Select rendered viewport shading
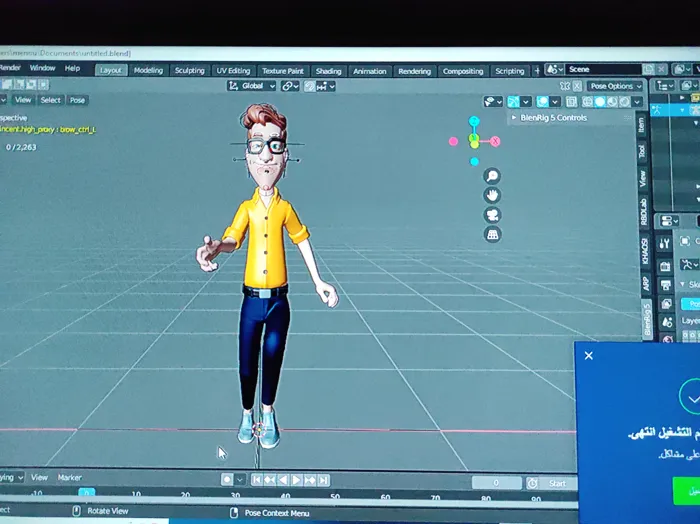Viewport: 700px width, 524px height. coord(624,102)
